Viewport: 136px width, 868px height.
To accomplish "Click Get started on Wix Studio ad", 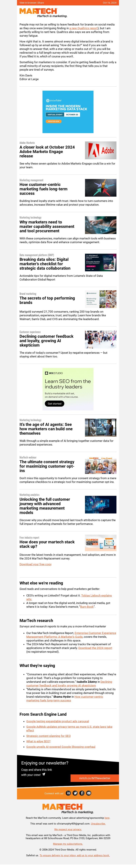I will [x=54, y=403].
